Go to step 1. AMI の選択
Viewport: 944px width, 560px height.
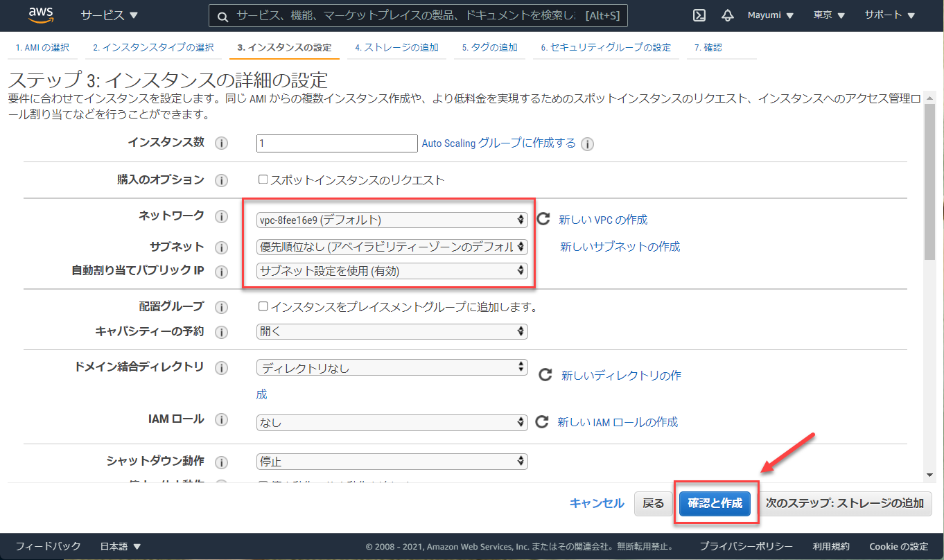43,47
